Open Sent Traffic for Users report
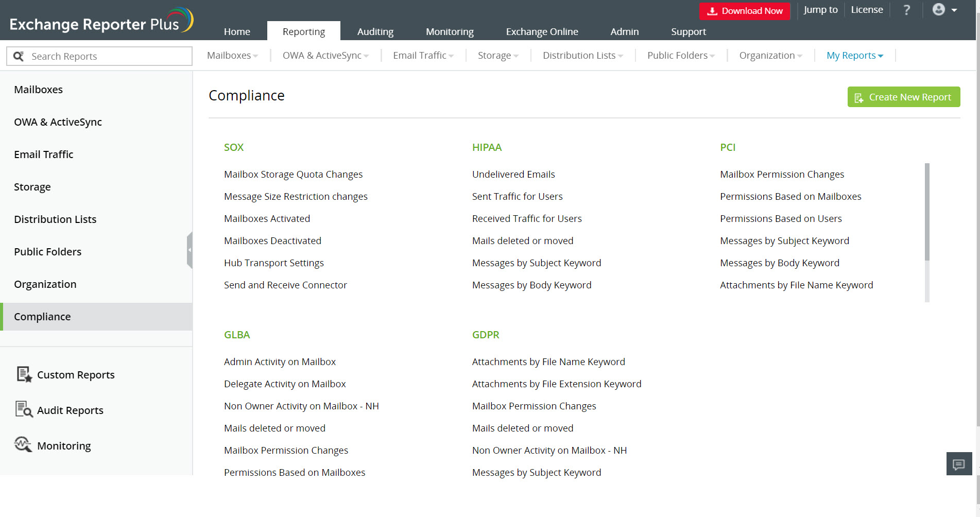980x517 pixels. [517, 196]
